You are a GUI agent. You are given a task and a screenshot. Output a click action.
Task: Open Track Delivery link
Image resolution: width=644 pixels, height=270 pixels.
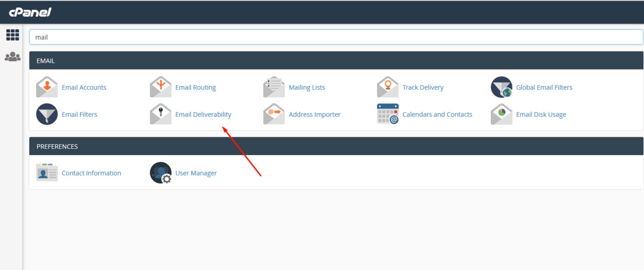point(423,87)
